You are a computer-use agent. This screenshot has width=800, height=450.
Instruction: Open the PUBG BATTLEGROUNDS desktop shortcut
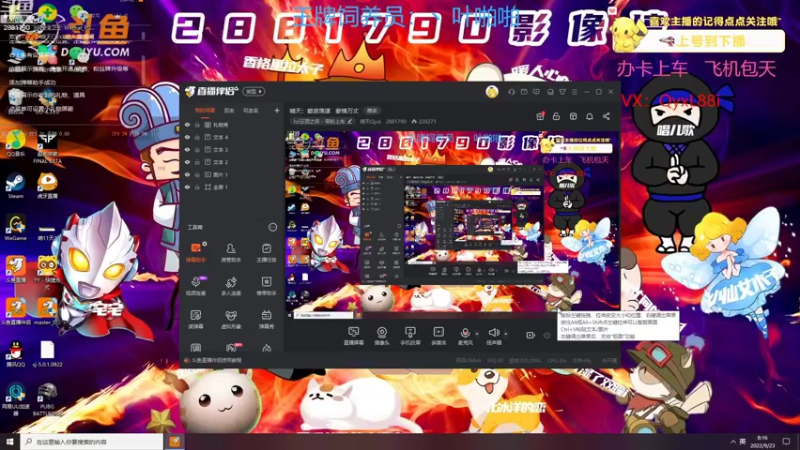pyautogui.click(x=47, y=398)
